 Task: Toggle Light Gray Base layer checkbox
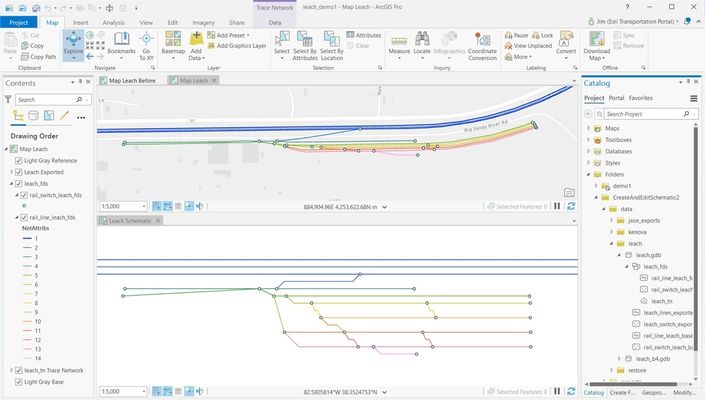click(x=18, y=382)
